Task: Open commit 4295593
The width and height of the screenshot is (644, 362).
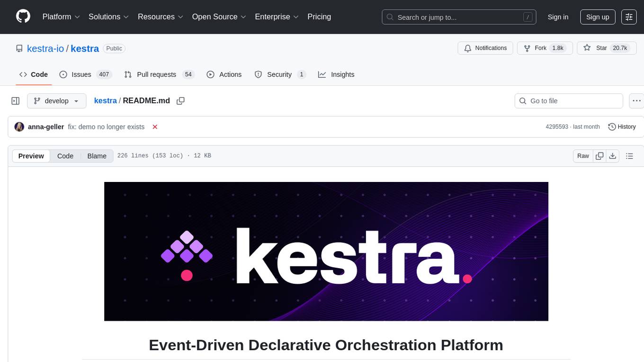Action: (557, 127)
